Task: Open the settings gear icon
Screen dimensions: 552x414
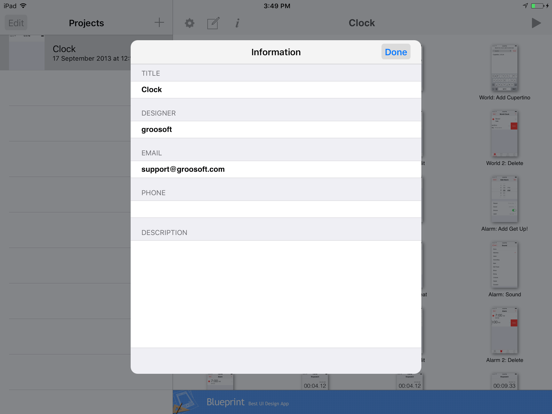Action: pyautogui.click(x=189, y=23)
